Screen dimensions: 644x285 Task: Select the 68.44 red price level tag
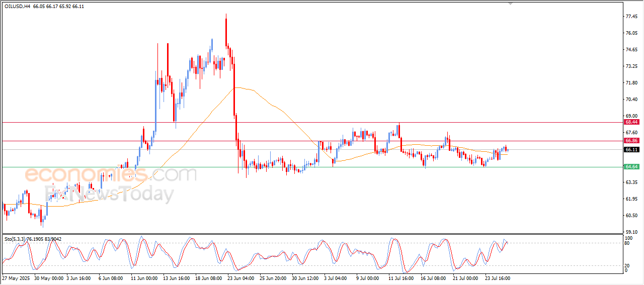pos(631,122)
